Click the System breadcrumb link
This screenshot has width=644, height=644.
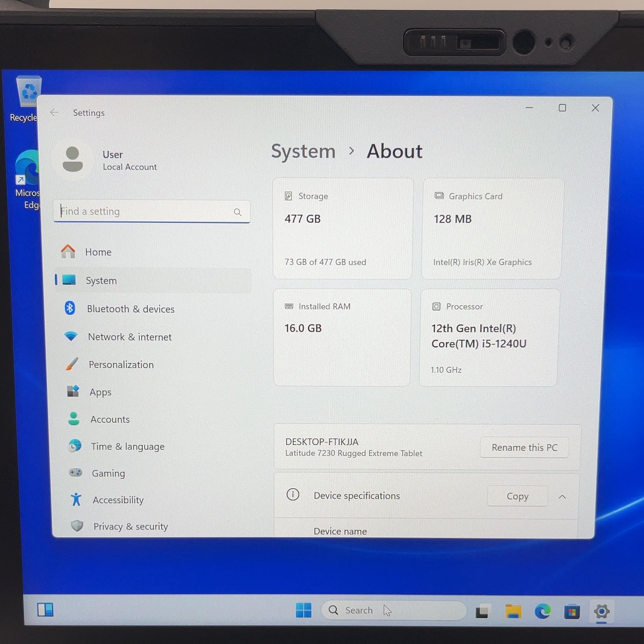(303, 151)
